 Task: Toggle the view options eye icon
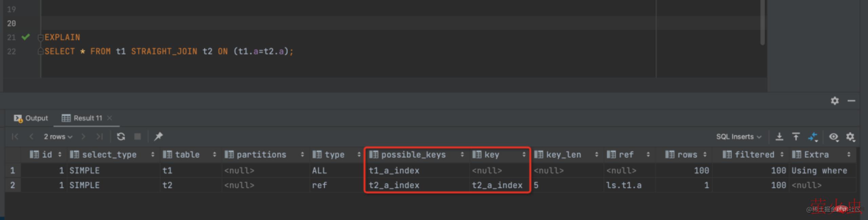[833, 137]
